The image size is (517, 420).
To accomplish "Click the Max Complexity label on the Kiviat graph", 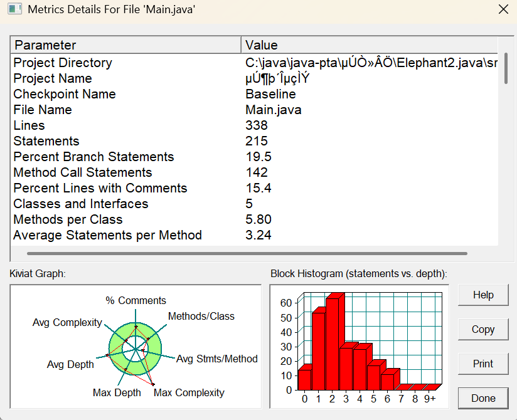I will 189,392.
